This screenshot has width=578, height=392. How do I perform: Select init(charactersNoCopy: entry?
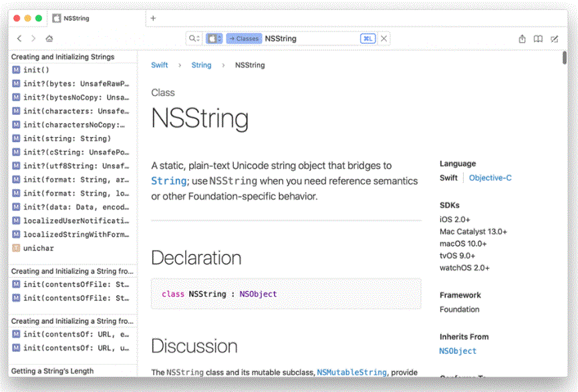[73, 125]
